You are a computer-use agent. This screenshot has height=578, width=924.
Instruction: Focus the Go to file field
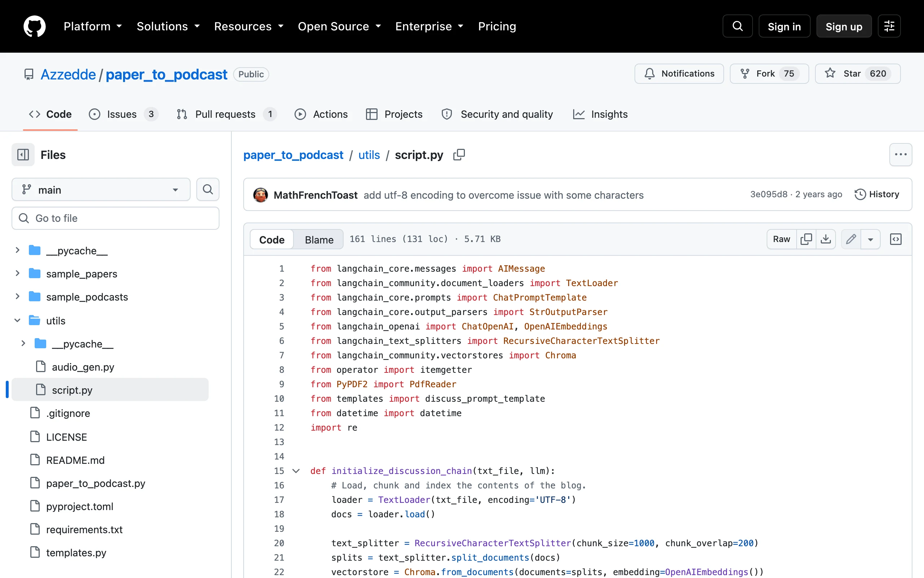[x=115, y=218]
